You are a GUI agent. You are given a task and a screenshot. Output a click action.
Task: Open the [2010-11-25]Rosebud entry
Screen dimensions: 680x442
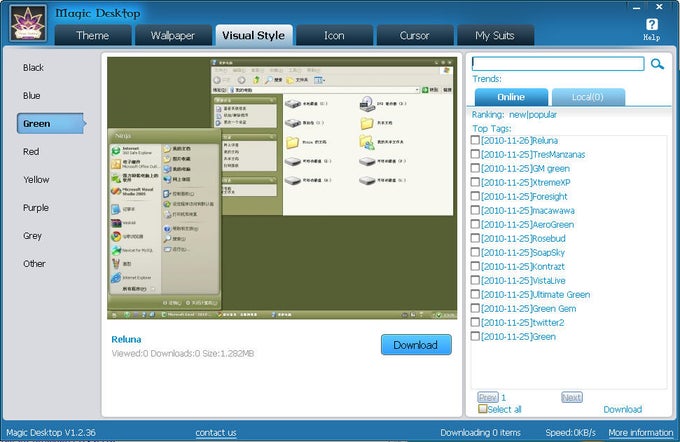[523, 239]
